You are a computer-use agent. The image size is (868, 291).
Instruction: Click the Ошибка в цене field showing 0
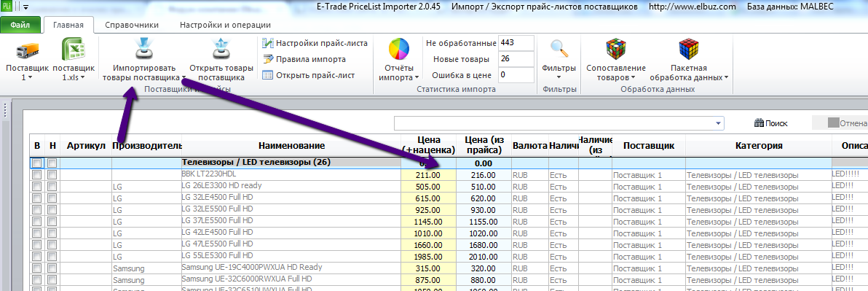pos(516,74)
